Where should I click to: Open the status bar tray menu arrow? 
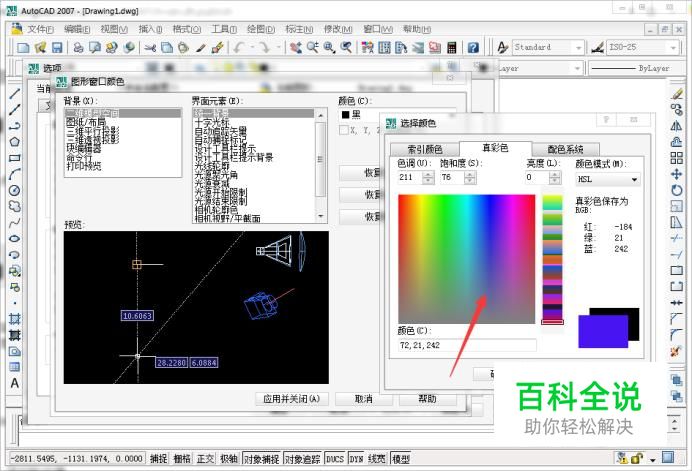(653, 460)
